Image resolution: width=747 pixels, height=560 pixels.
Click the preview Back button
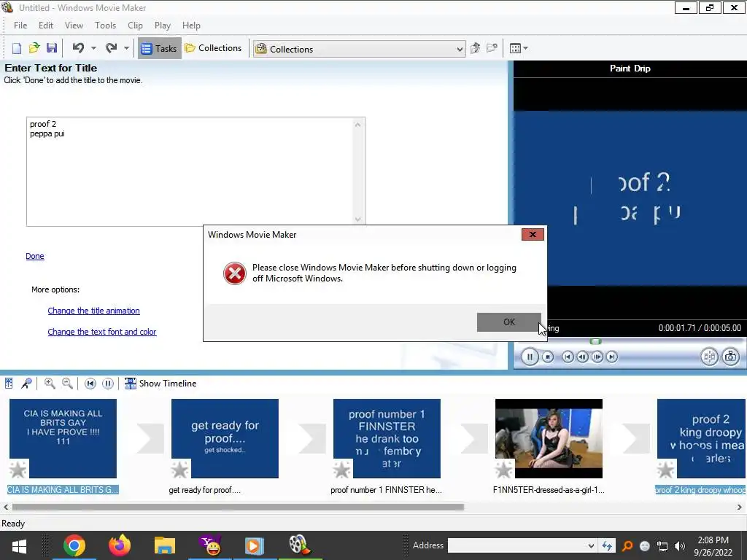click(x=568, y=357)
